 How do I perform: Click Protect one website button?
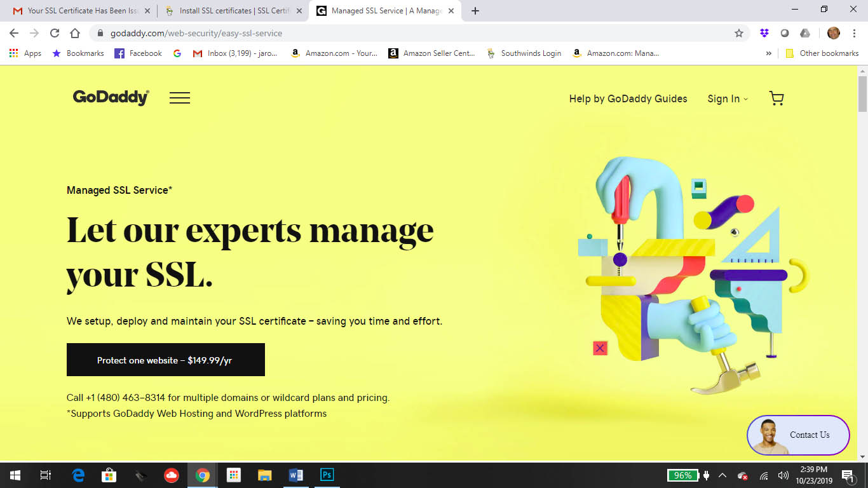[166, 360]
